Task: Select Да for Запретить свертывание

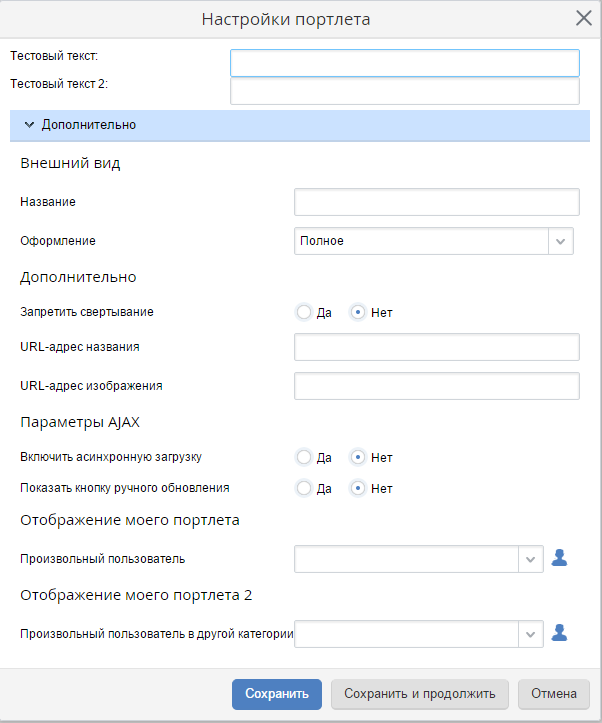Action: click(304, 312)
